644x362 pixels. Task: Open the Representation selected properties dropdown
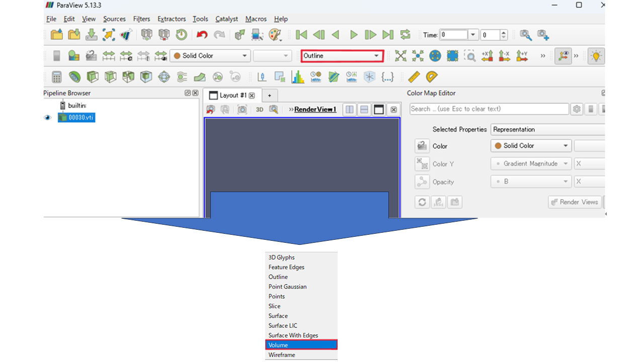547,129
